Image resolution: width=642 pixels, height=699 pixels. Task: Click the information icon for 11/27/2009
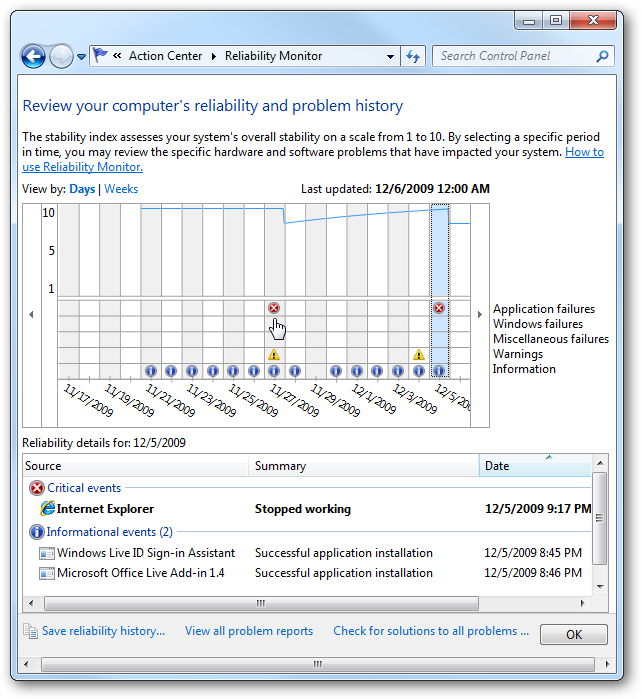click(x=274, y=371)
